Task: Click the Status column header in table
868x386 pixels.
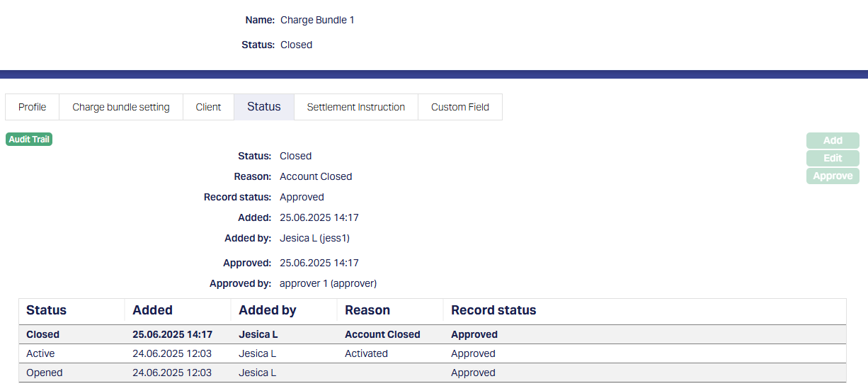Action: pos(47,310)
